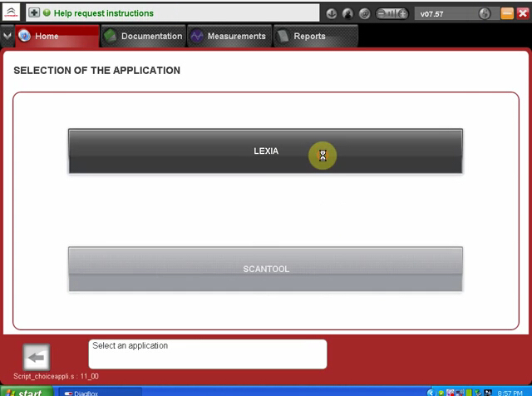Open Help request instructions
The width and height of the screenshot is (532, 396).
(103, 13)
